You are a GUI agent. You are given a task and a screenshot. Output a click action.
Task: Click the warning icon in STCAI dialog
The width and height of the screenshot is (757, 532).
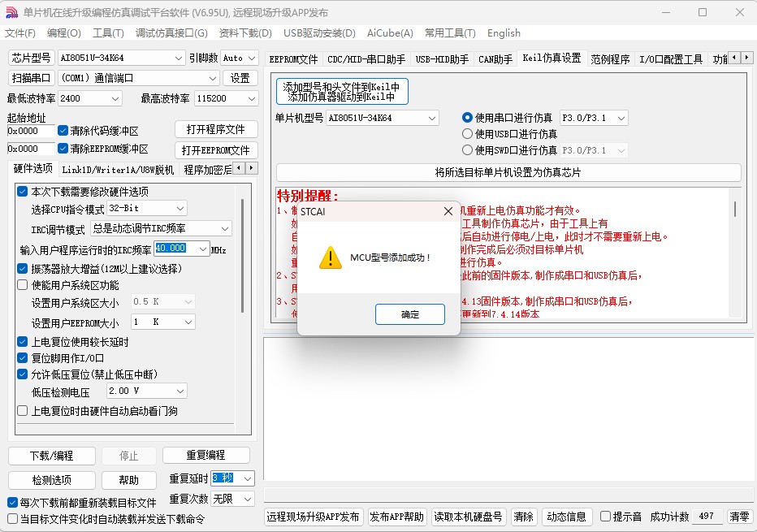click(331, 257)
